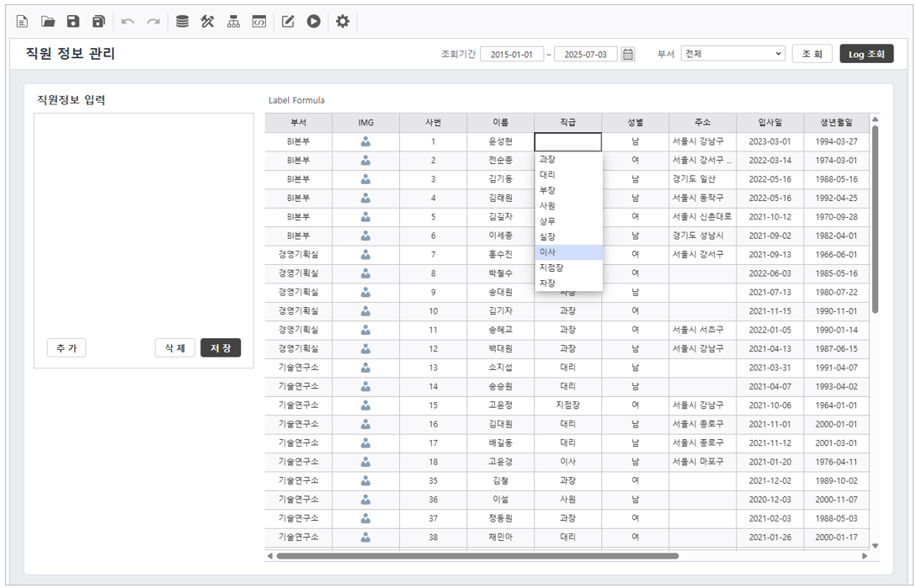Click the 이름 column header

500,123
